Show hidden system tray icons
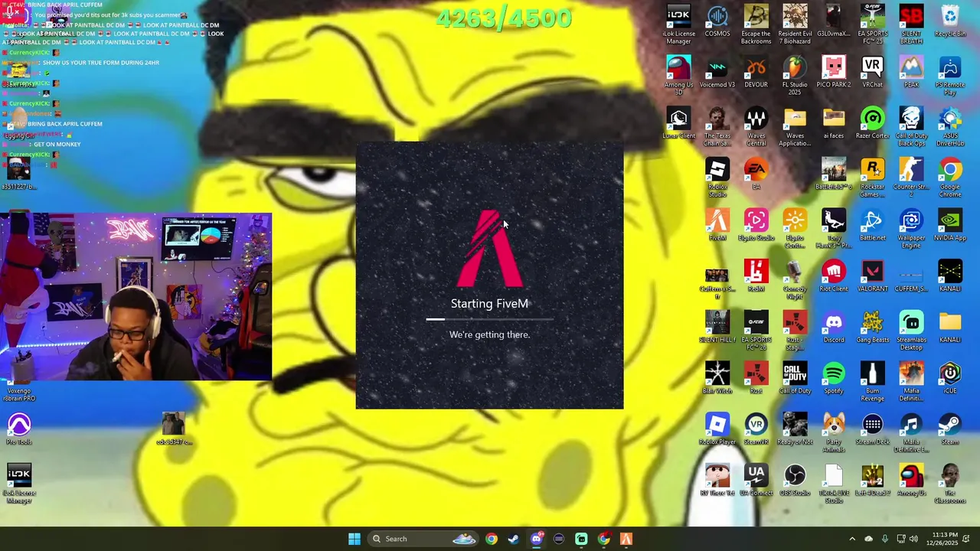The height and width of the screenshot is (551, 980). (x=852, y=539)
